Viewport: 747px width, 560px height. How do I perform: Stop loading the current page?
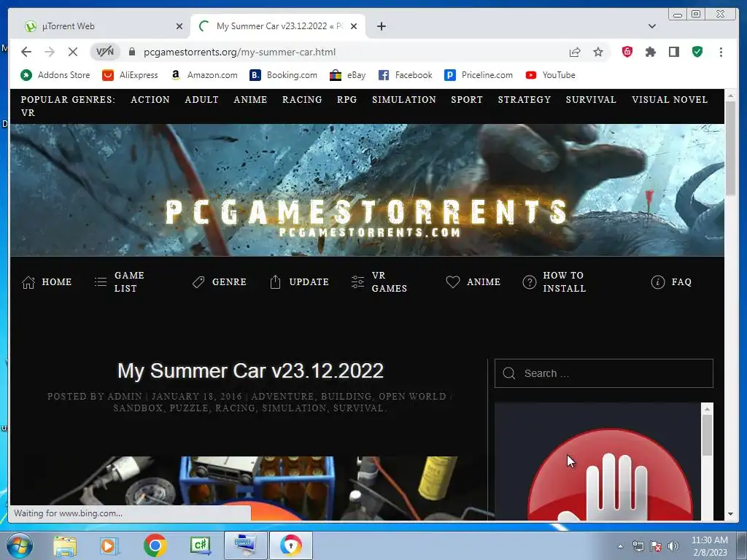[72, 52]
